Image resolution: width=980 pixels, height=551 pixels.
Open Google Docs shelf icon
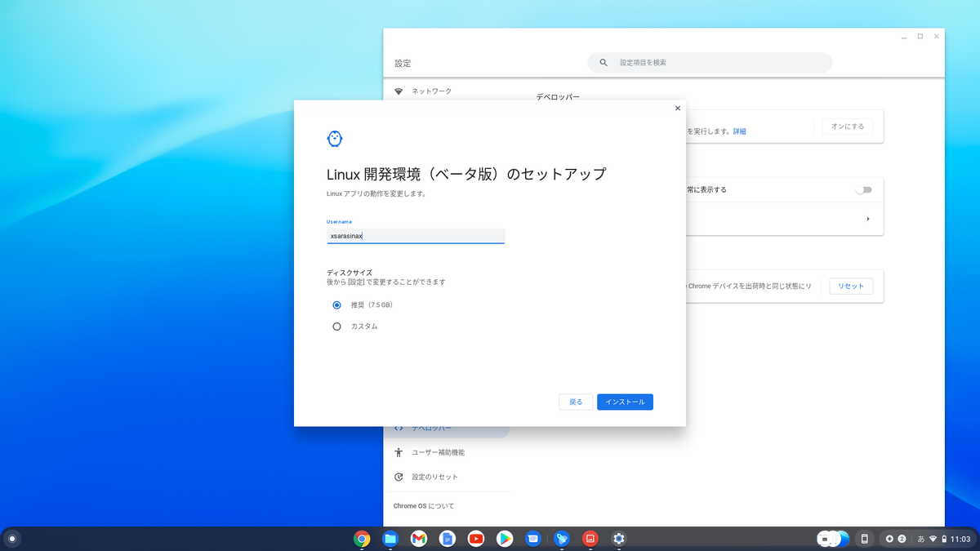[448, 539]
